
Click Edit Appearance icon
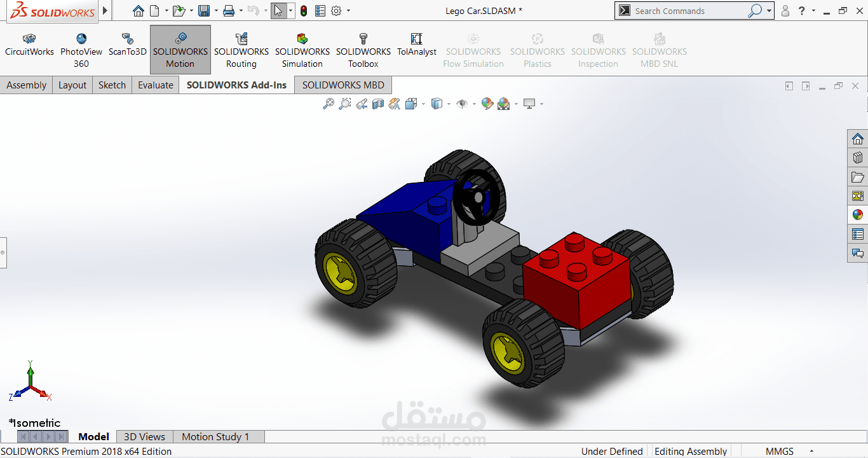(x=487, y=104)
